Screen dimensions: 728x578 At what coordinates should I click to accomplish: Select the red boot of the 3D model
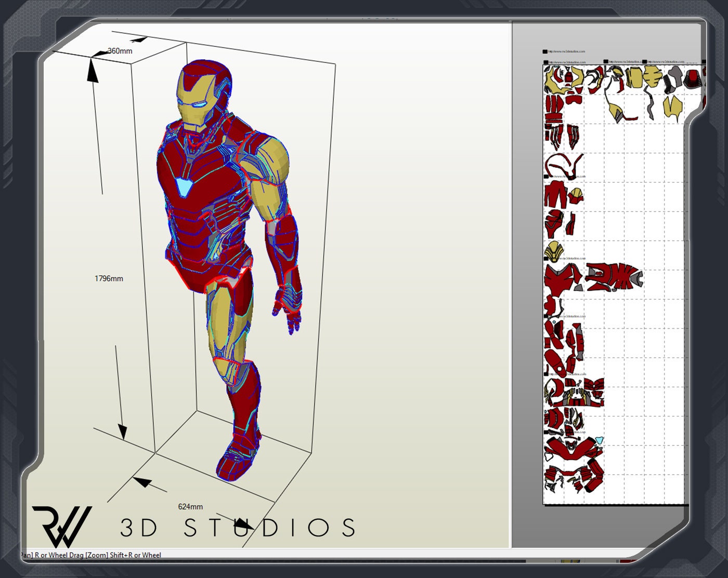coord(239,456)
